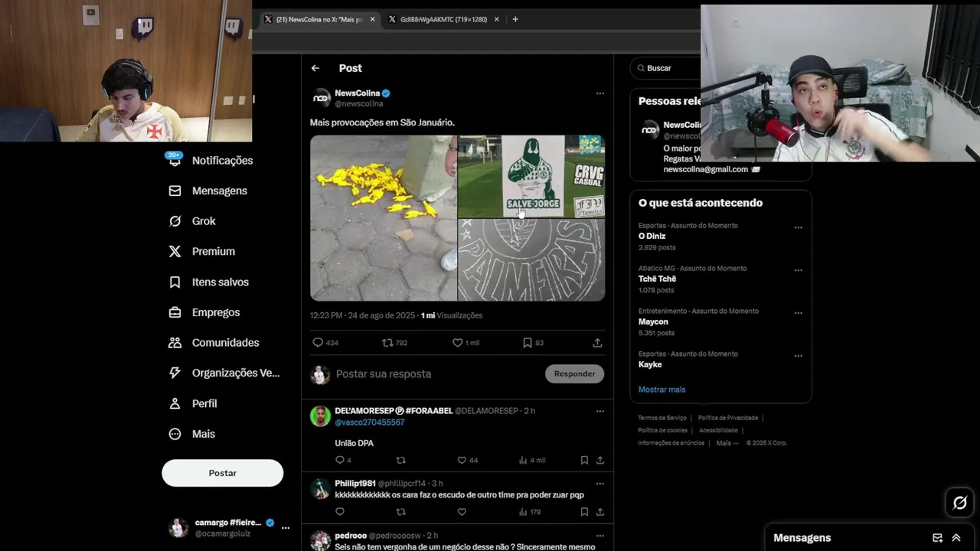Open more options on Phillip1981 reply
Screen dimensions: 980x551
(599, 484)
